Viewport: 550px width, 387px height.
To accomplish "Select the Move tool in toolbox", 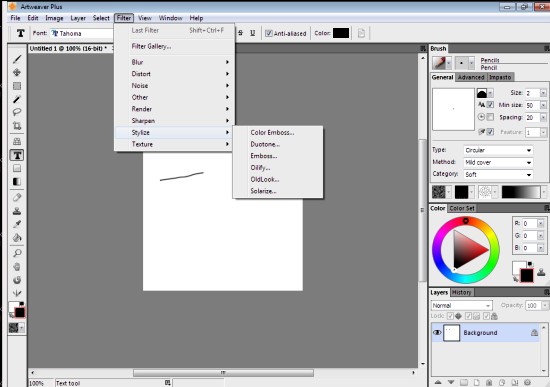I will tap(17, 73).
